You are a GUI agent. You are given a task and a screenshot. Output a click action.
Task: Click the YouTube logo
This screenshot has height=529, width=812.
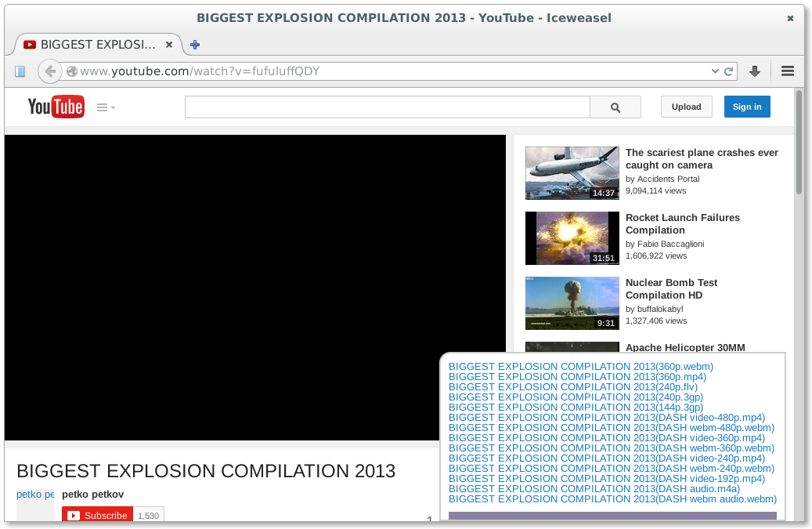tap(56, 107)
